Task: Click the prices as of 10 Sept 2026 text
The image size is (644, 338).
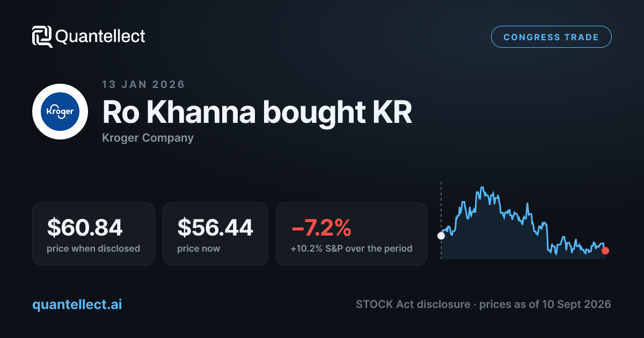Action: point(545,304)
